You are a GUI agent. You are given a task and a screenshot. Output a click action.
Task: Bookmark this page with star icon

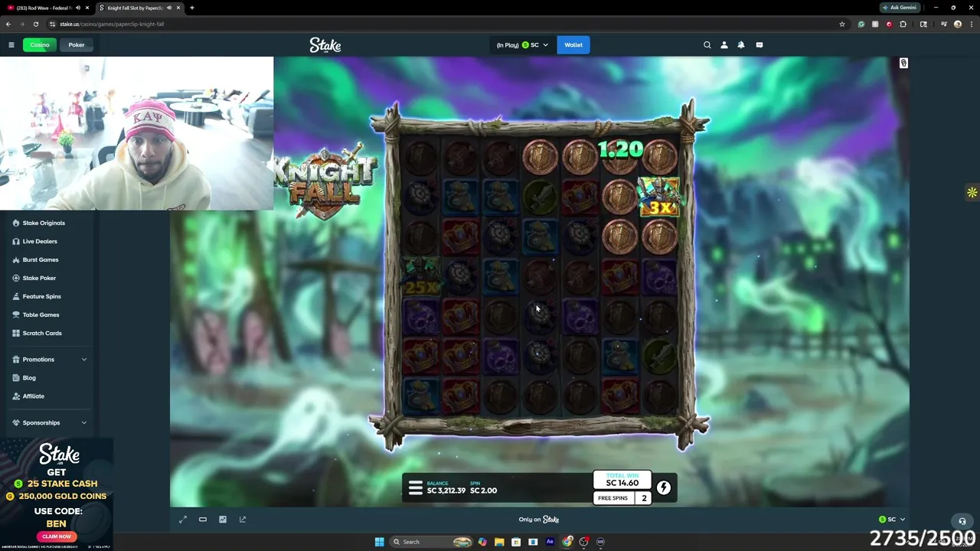842,24
